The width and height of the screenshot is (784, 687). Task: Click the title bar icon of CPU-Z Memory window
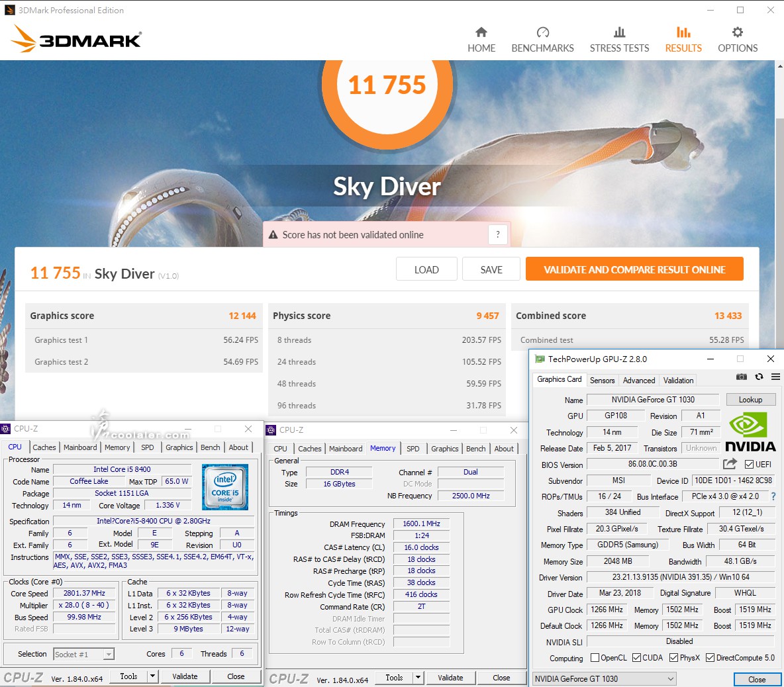tap(271, 430)
